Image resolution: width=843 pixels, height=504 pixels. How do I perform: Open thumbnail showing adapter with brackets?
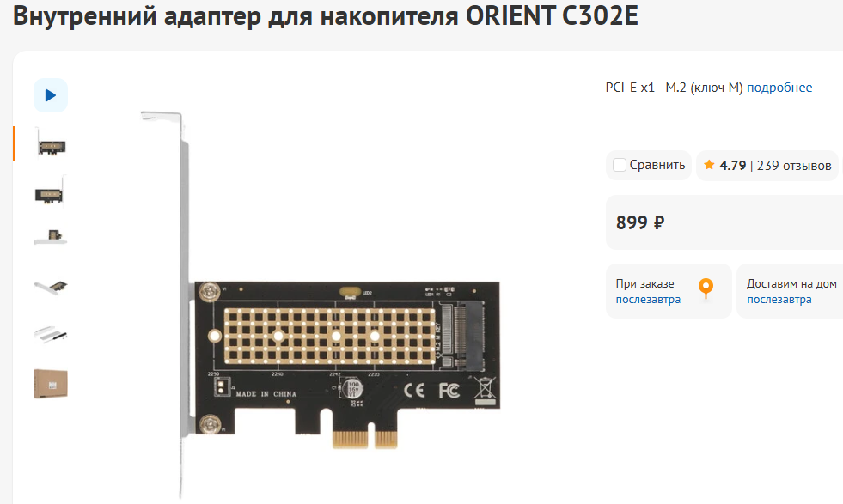click(51, 334)
